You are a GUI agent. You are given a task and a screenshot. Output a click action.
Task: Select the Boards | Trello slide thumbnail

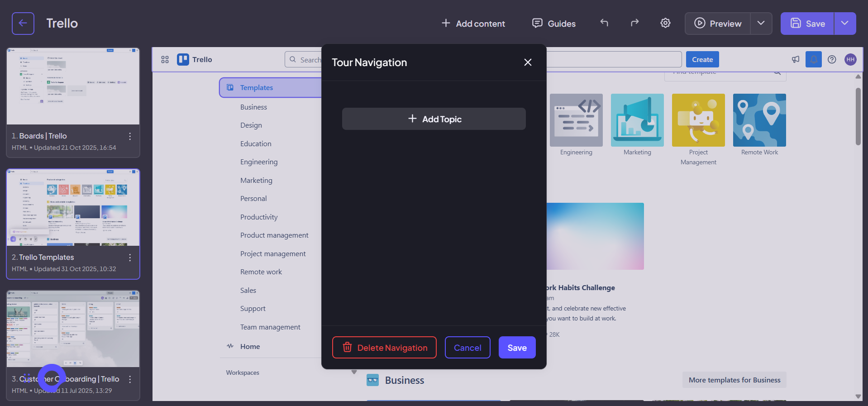coord(73,86)
